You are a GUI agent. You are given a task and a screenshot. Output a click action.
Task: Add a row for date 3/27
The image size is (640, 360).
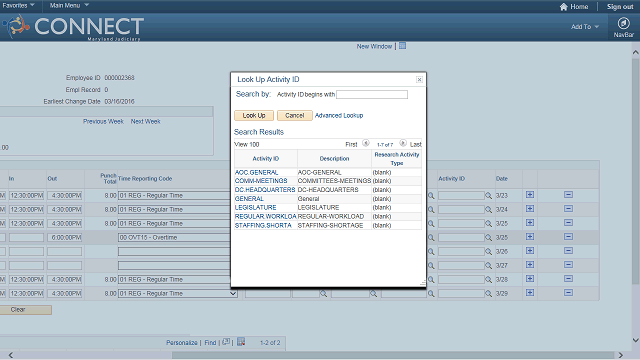(530, 264)
